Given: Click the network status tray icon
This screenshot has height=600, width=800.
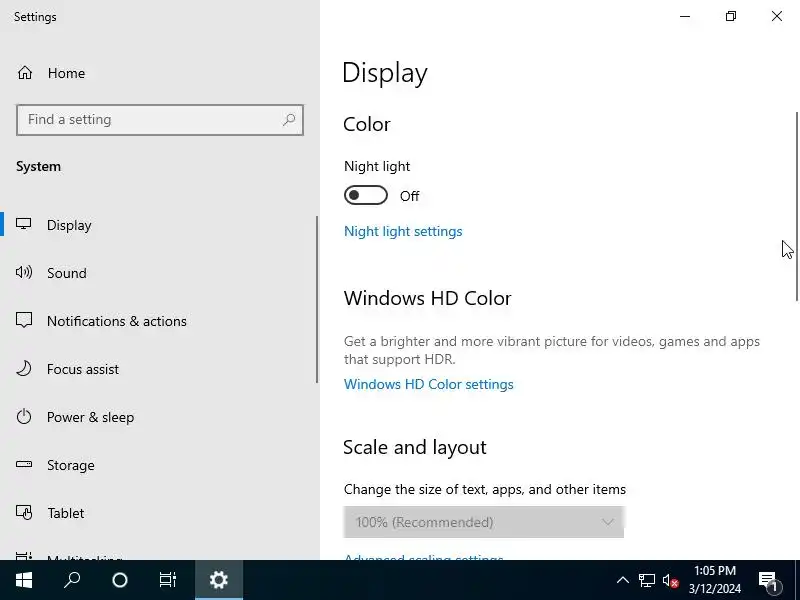Looking at the screenshot, I should click(x=646, y=580).
